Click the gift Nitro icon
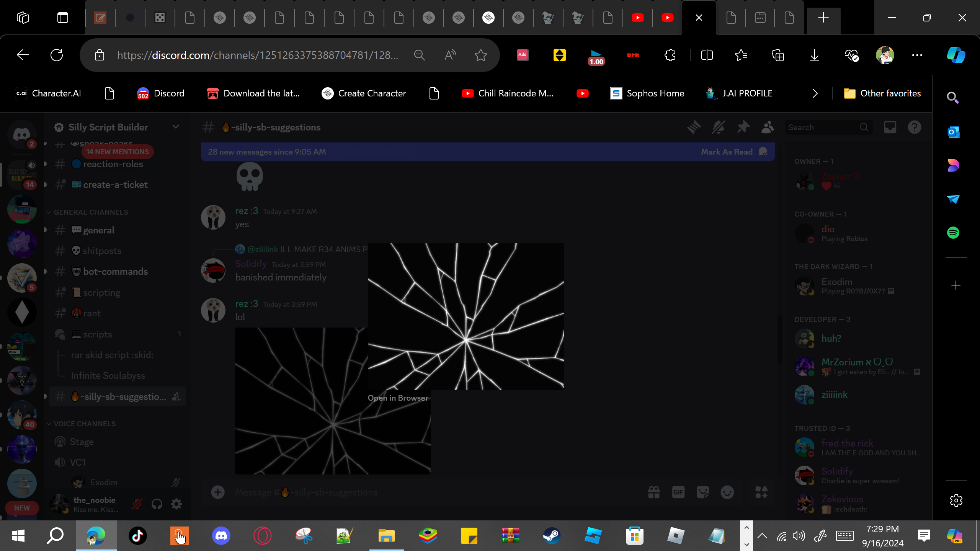Viewport: 980px width, 551px height. pyautogui.click(x=654, y=492)
